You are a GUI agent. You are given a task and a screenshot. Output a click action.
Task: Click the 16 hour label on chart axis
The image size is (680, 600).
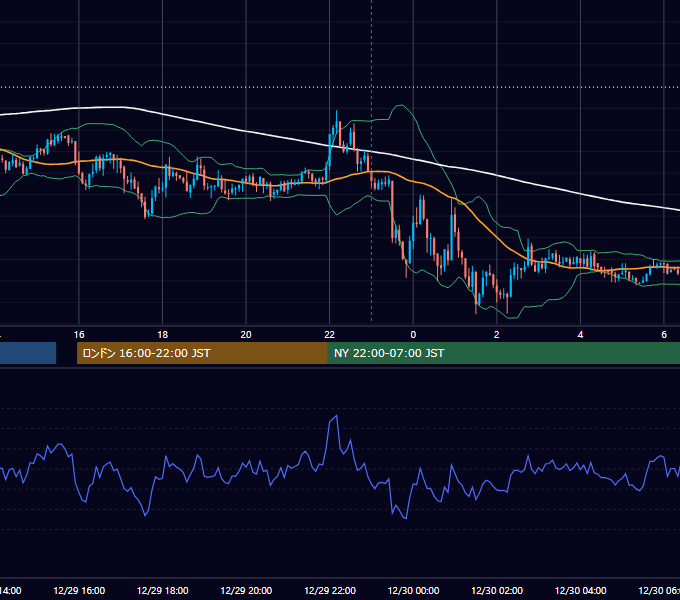pos(79,334)
